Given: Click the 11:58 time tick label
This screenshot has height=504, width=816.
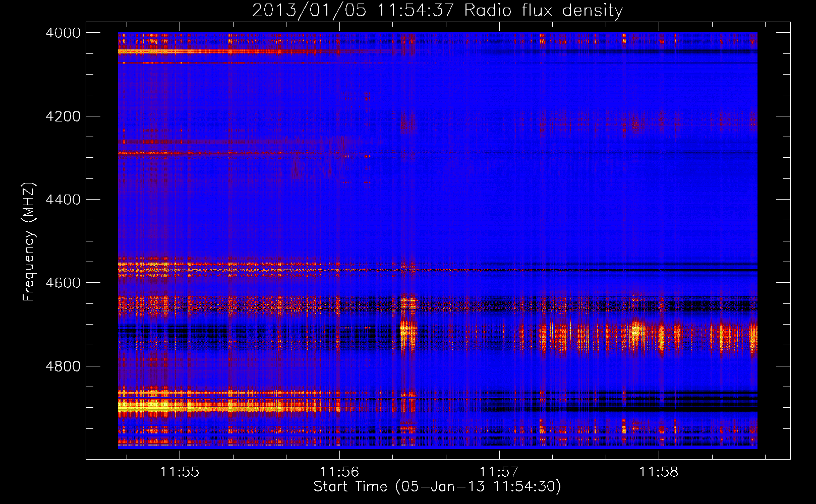Looking at the screenshot, I should (x=659, y=472).
